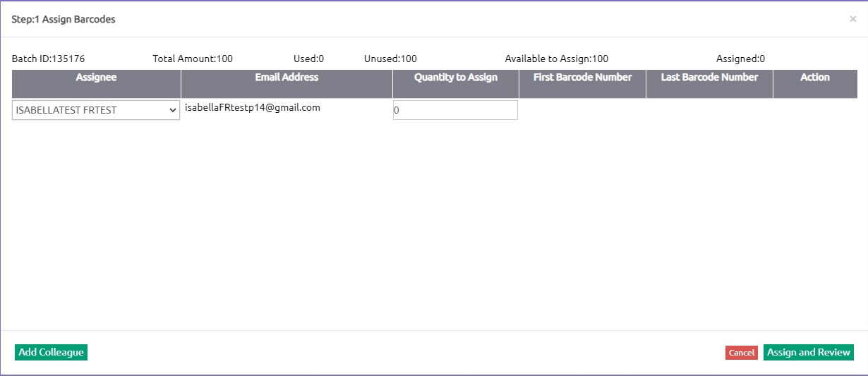Click the Assigned:0 label

click(740, 59)
